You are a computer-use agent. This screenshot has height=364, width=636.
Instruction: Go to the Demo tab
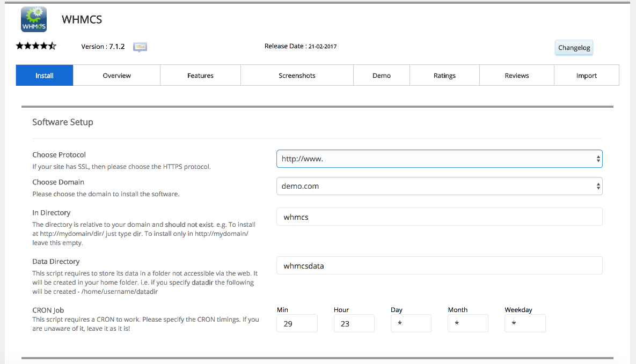pos(382,76)
